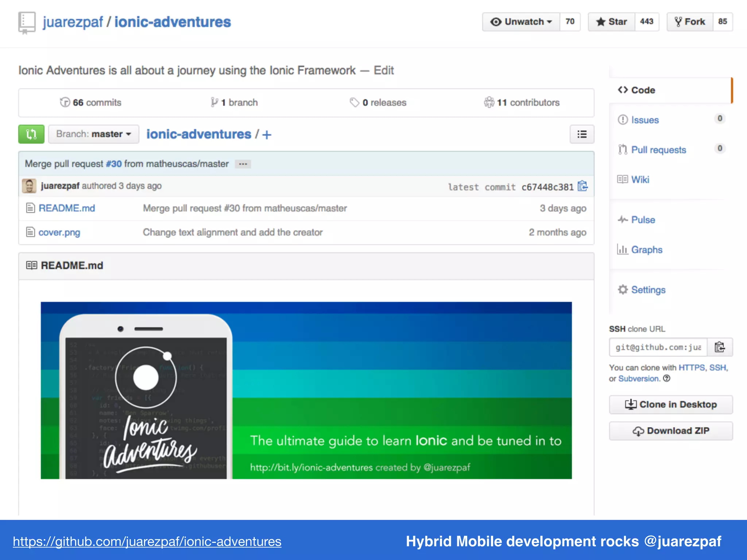Viewport: 747px width, 560px height.
Task: Click the Issues exclamation icon
Action: pyautogui.click(x=623, y=120)
